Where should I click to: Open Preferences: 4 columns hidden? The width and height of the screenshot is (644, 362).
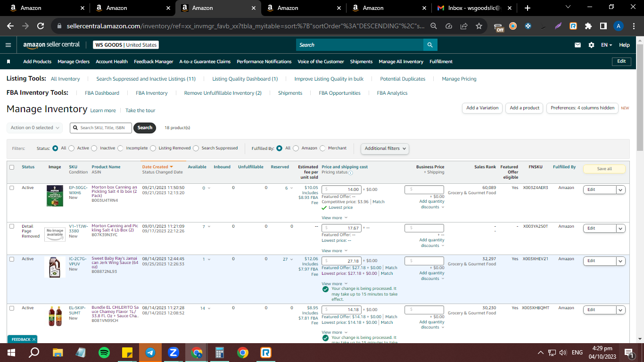[582, 108]
